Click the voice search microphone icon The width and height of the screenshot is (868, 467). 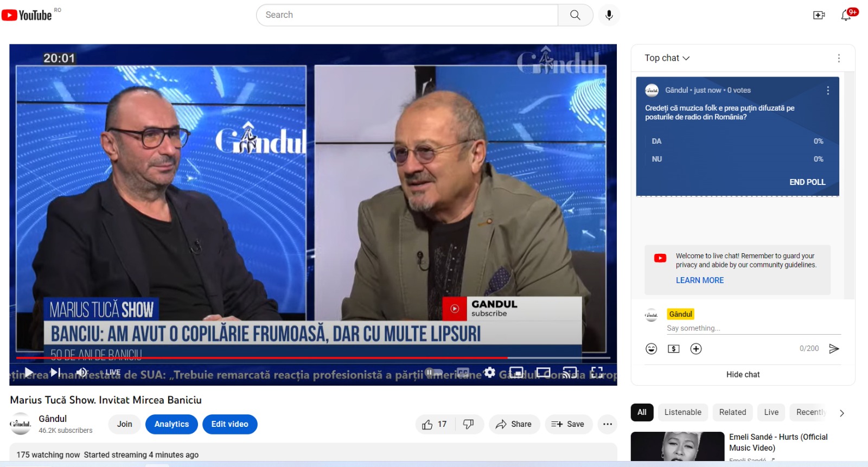[x=609, y=15]
